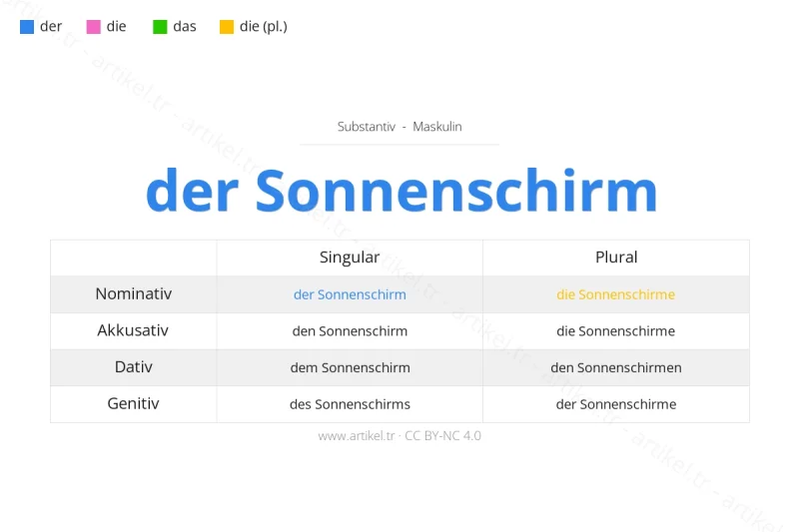
Task: Click the green das color swatch
Action: [x=160, y=27]
